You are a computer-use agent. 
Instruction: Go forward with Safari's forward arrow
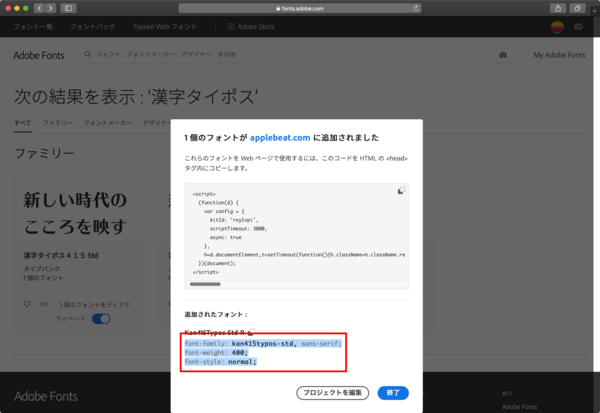pyautogui.click(x=51, y=8)
